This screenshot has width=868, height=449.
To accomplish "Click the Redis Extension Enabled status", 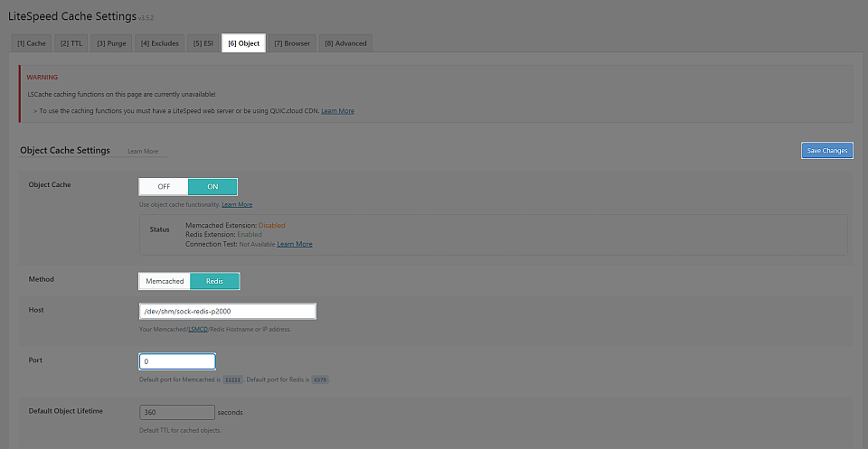I will (x=250, y=235).
